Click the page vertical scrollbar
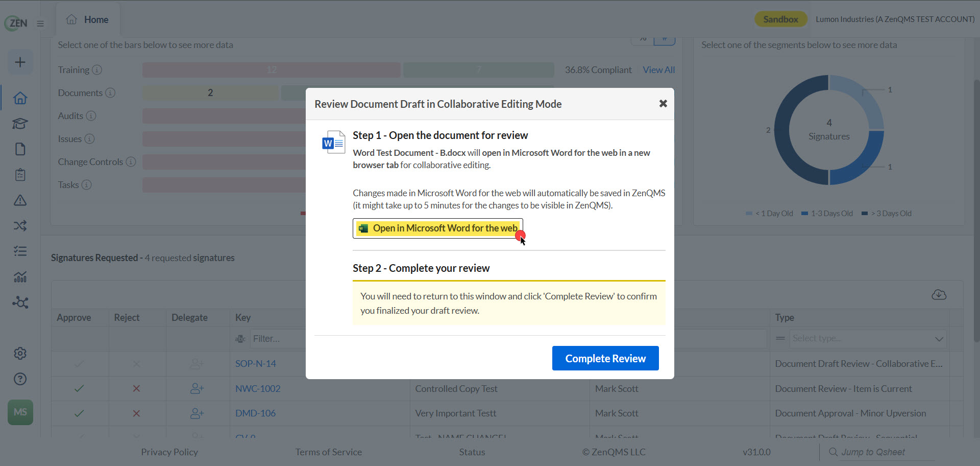 976,209
